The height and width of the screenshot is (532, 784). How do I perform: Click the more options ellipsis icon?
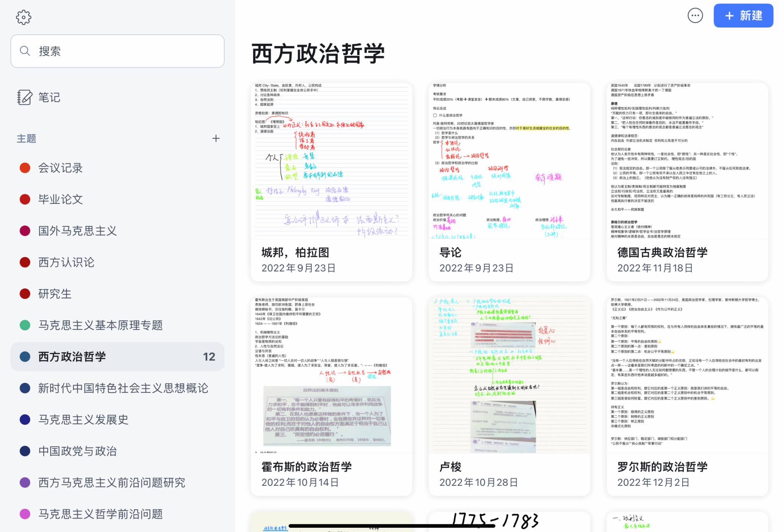tap(695, 16)
